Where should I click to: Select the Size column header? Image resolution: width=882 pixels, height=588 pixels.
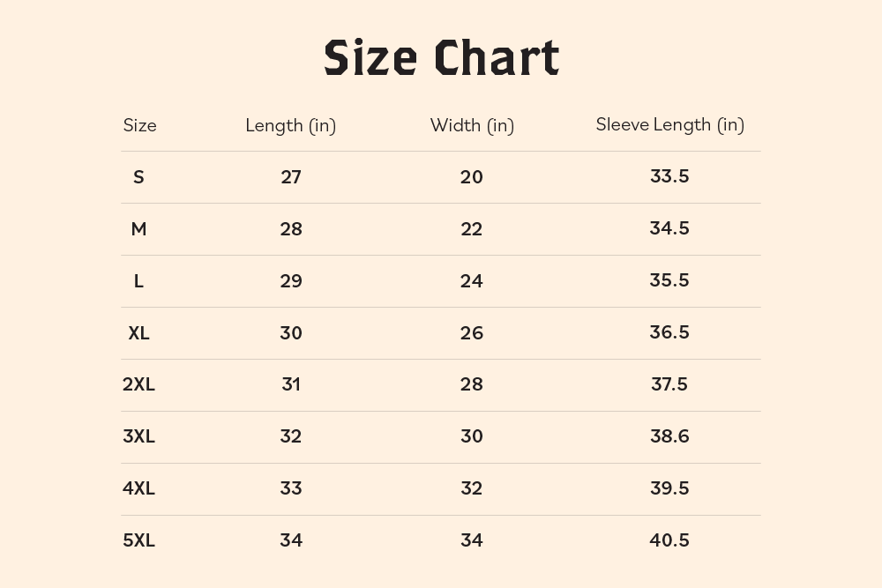click(139, 125)
